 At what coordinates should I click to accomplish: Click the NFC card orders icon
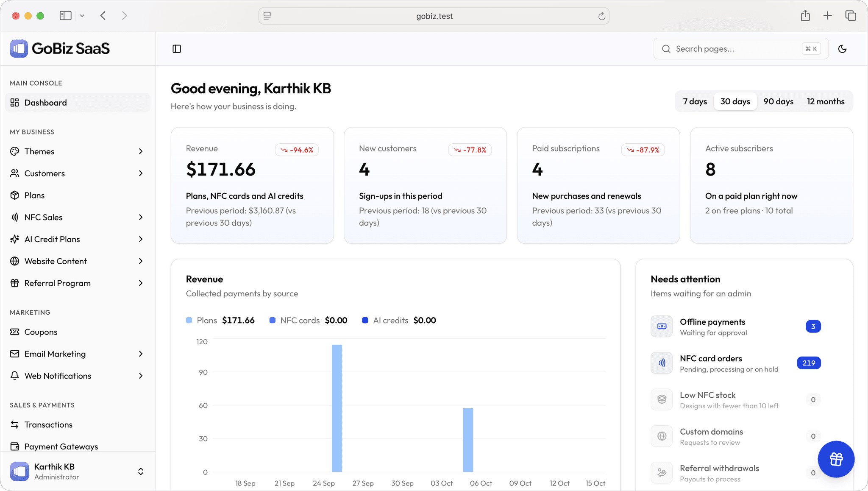[x=662, y=363]
